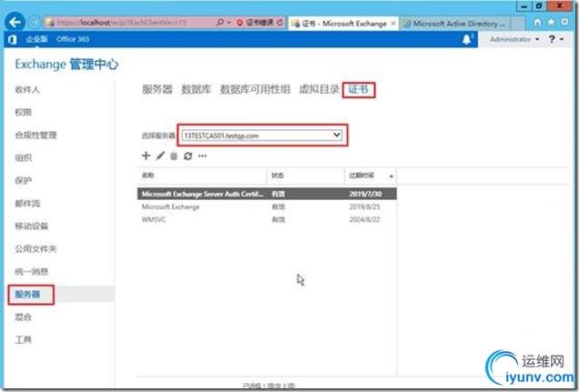Click the Office logo icon in header
579x392 pixels.
12,39
